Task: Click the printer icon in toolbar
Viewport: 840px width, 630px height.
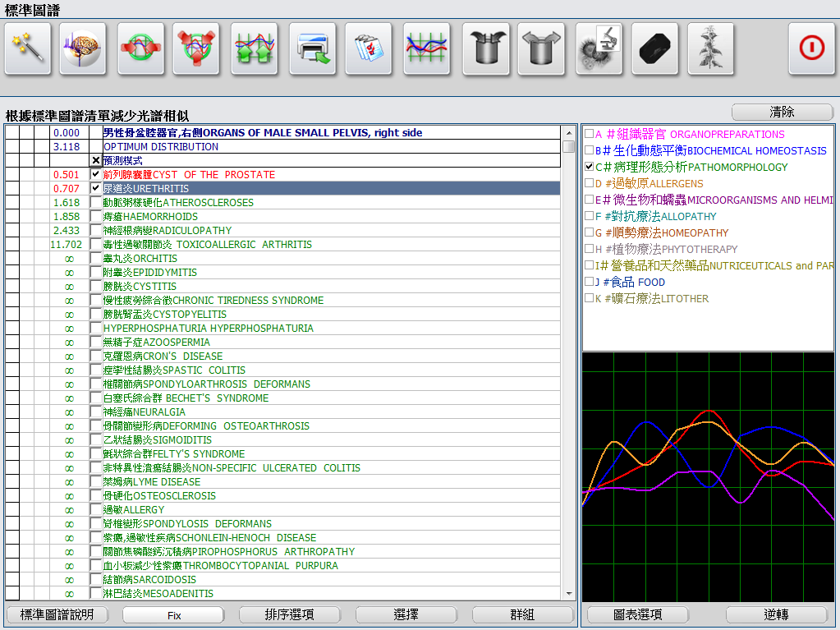Action: (312, 48)
